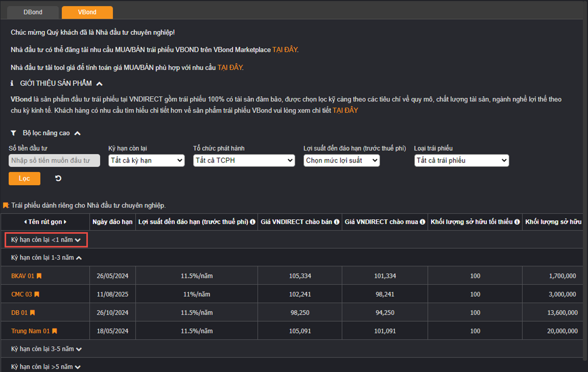
Task: Click left arrow beside Tên rút gọn header
Action: [25, 222]
